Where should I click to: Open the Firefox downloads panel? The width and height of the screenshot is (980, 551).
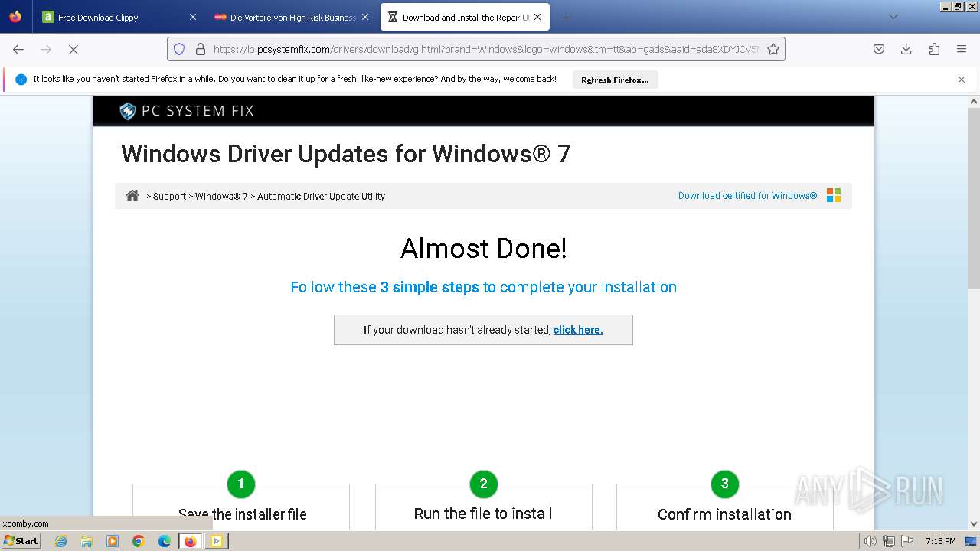tap(906, 49)
